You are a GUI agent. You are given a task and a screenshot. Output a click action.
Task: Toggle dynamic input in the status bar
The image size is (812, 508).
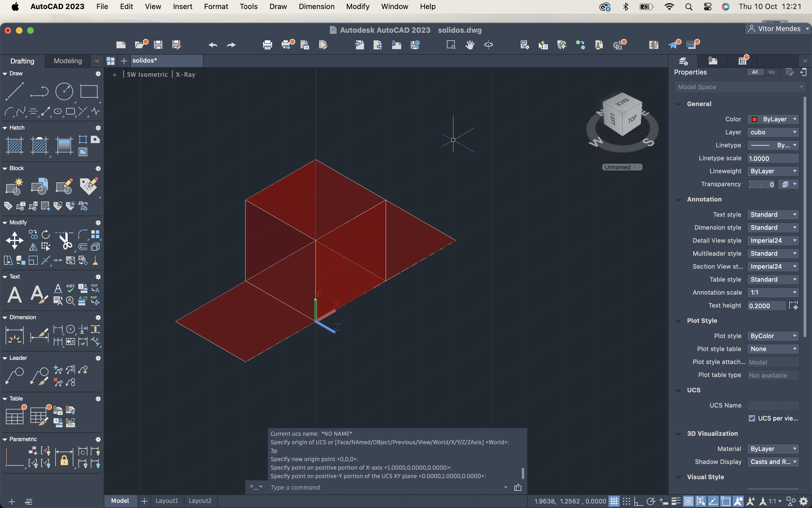(x=663, y=501)
